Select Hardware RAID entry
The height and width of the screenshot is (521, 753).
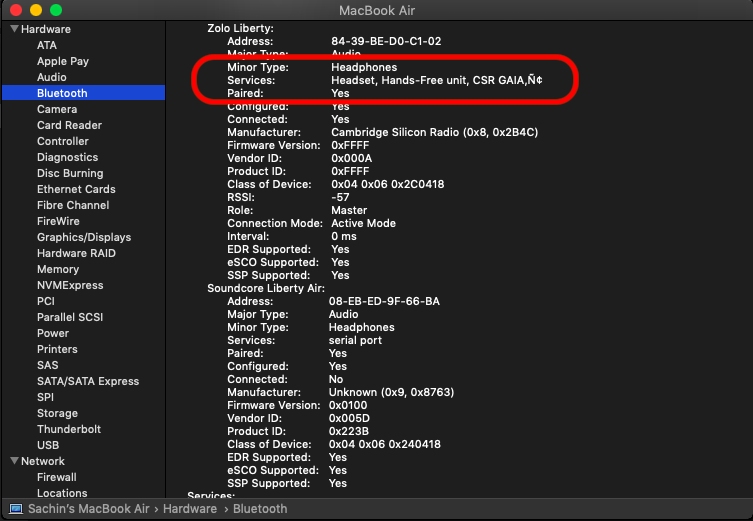coord(76,253)
